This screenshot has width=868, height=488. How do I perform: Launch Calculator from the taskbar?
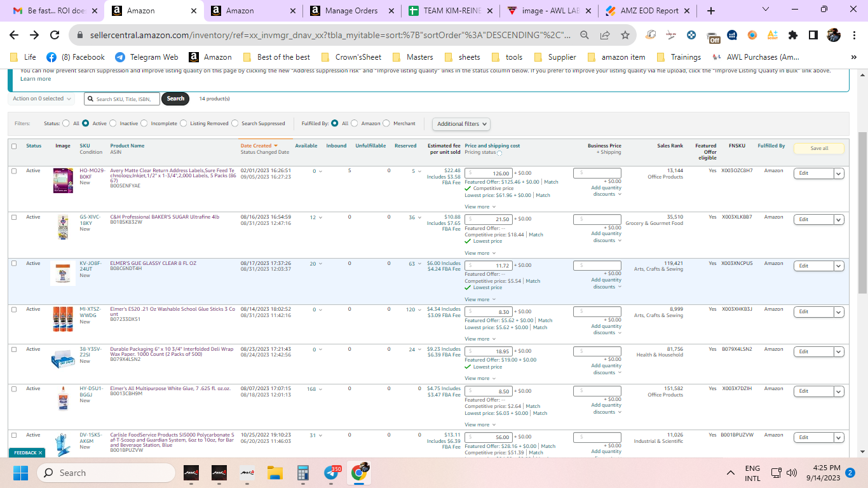click(x=302, y=473)
